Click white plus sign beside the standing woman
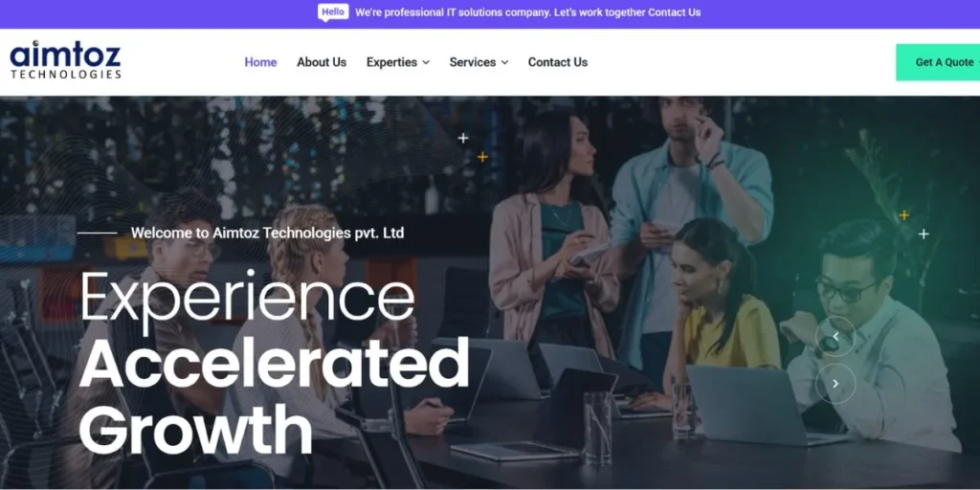 point(462,138)
